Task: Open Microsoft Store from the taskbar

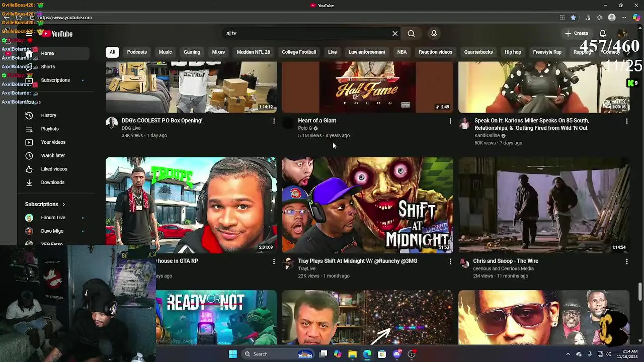Action: coord(382,354)
